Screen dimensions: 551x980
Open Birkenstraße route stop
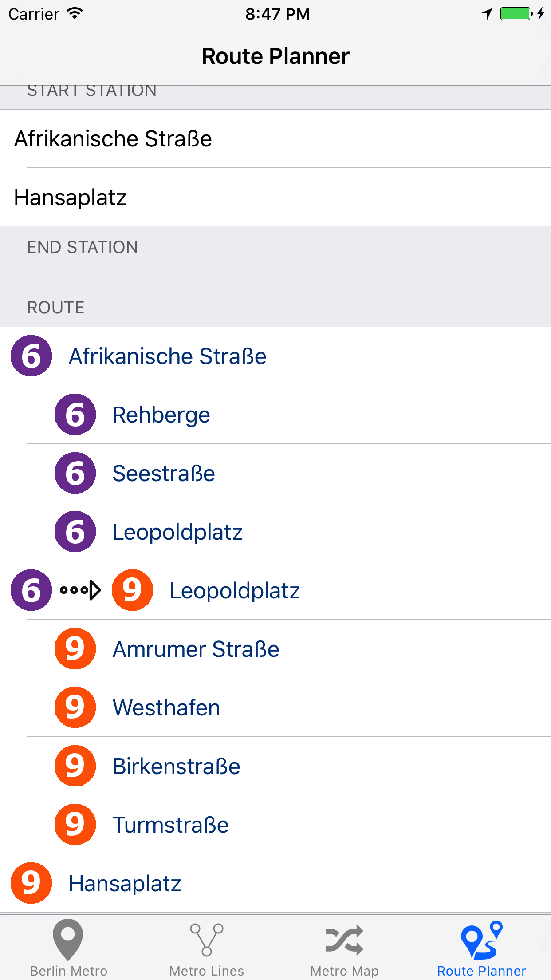[x=176, y=766]
